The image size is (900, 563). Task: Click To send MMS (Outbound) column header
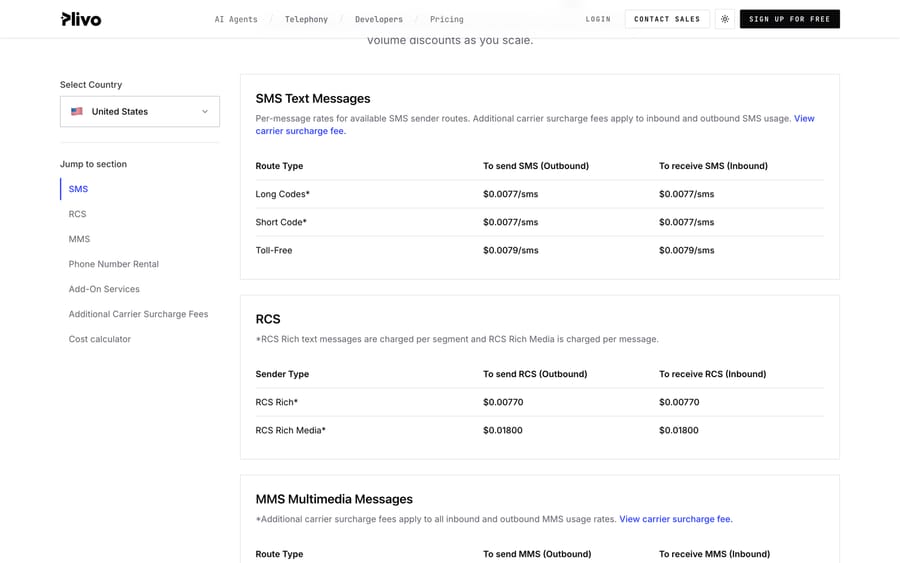pyautogui.click(x=537, y=554)
